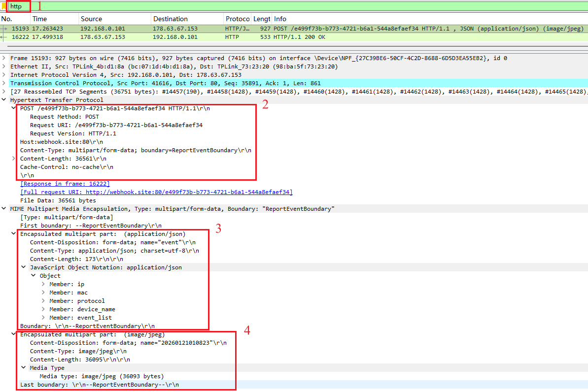Expand Internet Protocol Version 4 details
This screenshot has height=392, width=588.
[4, 74]
